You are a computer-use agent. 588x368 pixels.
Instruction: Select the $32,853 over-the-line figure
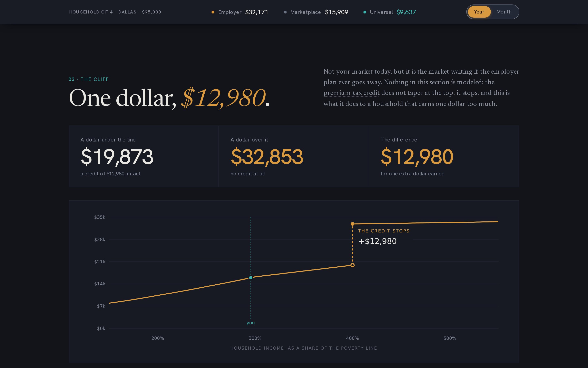point(267,157)
